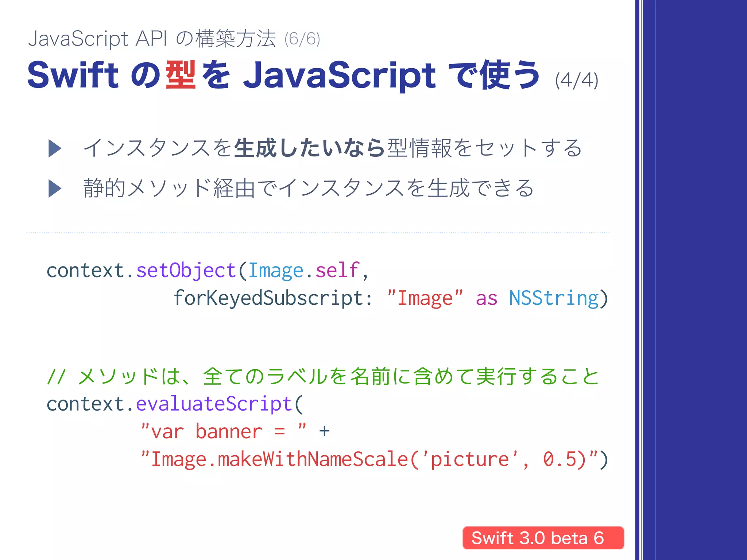Click the subtitle 'JavaScript API の構築方法'
This screenshot has width=747, height=560.
point(152,38)
